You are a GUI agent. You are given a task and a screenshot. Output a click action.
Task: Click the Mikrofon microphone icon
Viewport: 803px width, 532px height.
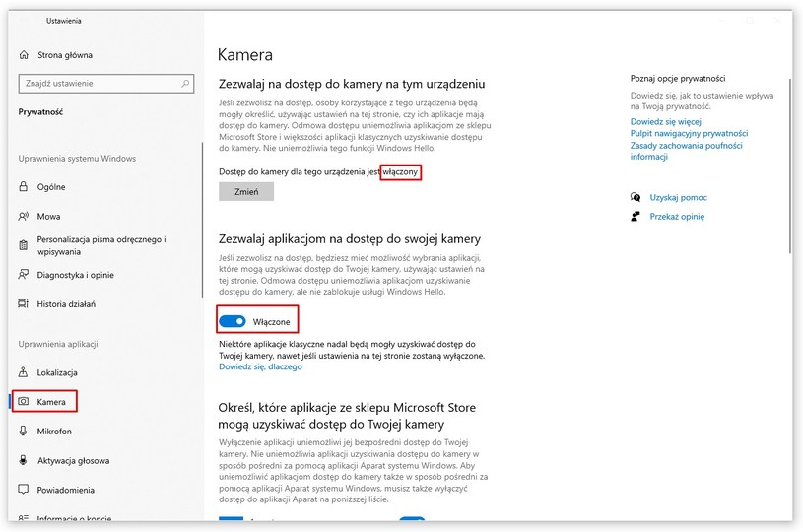(23, 431)
